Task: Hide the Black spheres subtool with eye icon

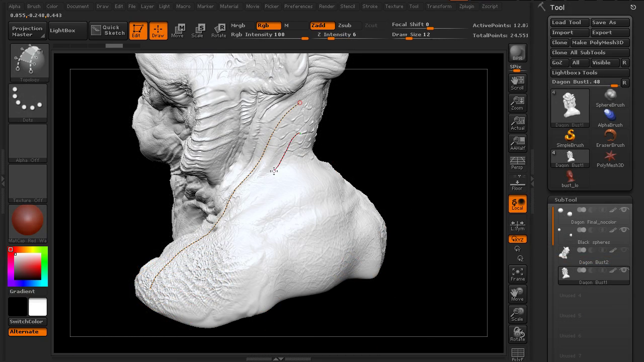Action: coord(624,230)
